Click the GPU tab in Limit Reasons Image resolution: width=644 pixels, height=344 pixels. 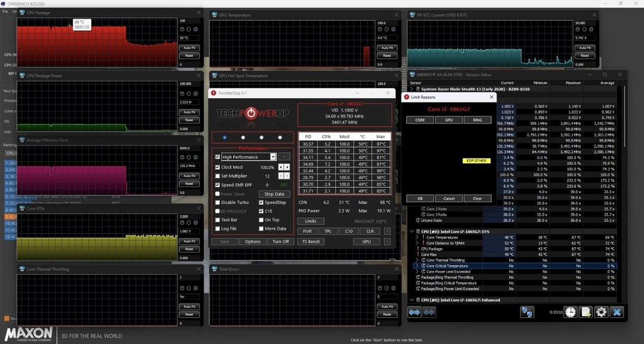tap(448, 120)
